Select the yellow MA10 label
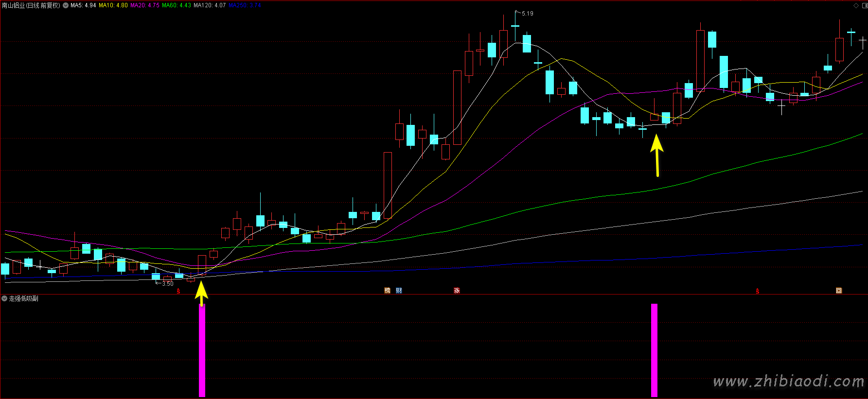This screenshot has width=868, height=399. click(x=113, y=5)
